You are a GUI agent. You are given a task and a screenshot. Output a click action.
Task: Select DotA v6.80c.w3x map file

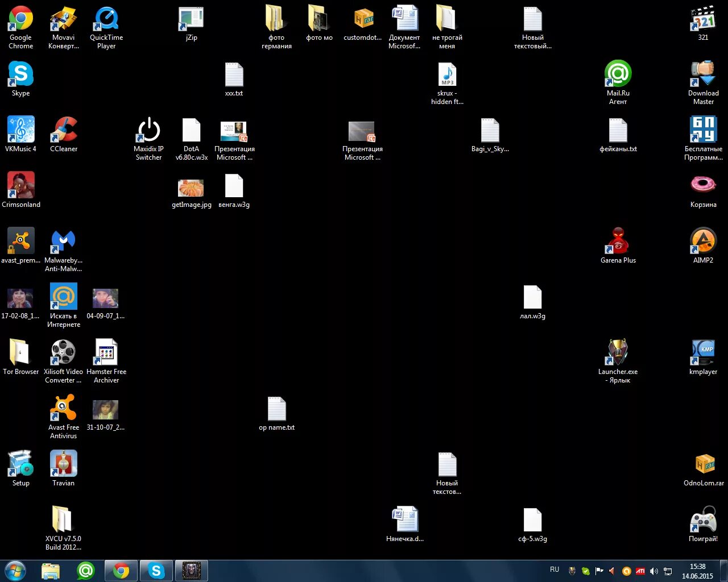coord(192,139)
